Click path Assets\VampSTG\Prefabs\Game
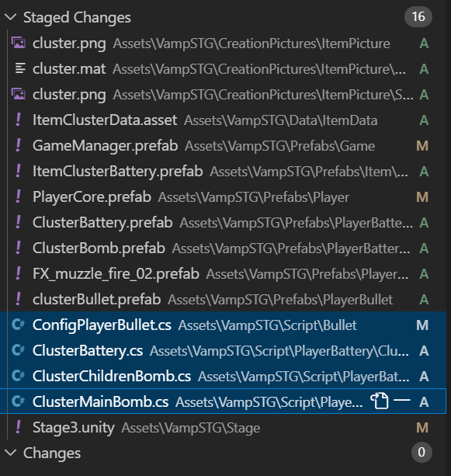 pos(279,146)
